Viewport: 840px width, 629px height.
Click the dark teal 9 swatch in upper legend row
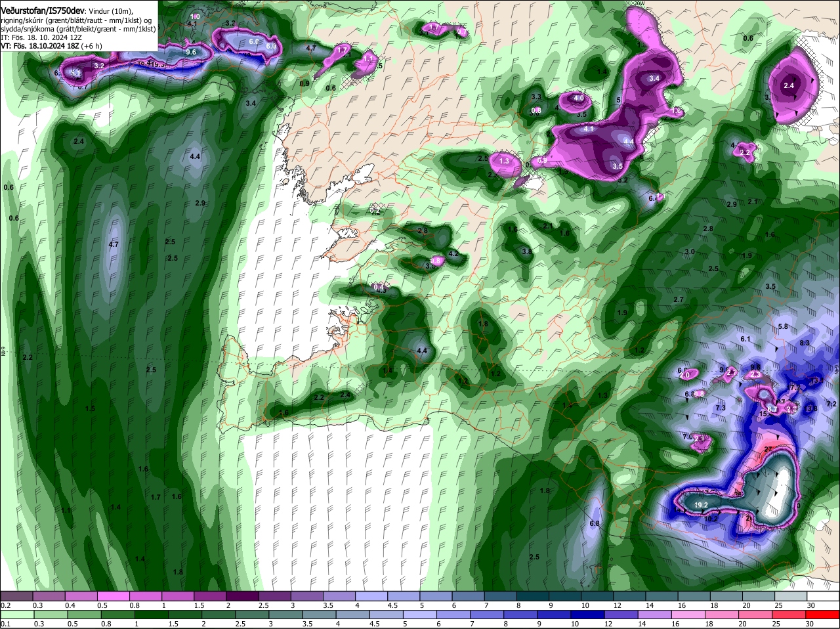pyautogui.click(x=565, y=596)
